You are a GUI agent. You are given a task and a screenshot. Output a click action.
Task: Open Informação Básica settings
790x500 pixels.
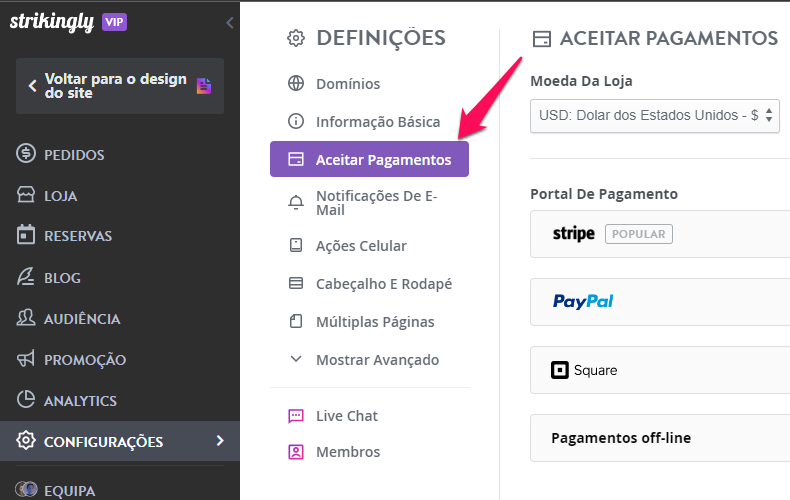[378, 122]
